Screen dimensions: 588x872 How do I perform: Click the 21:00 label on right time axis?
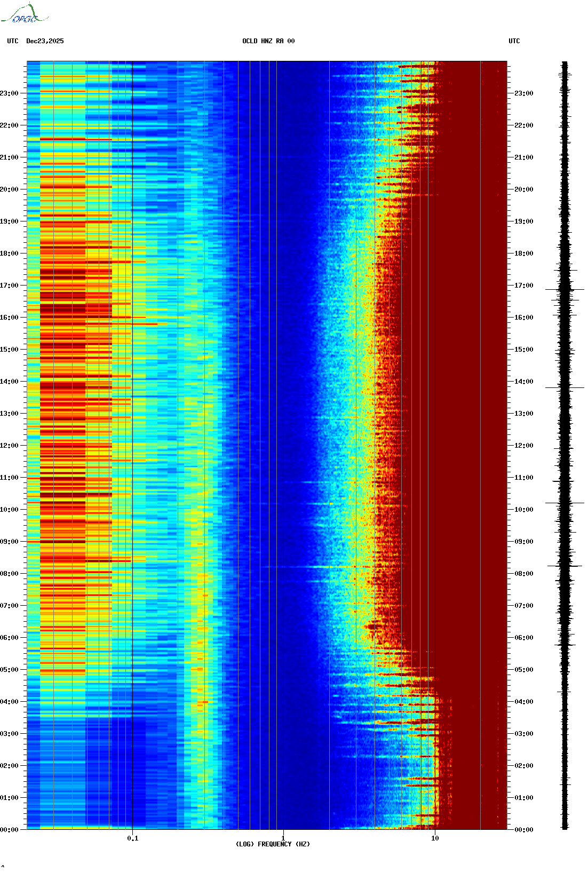(524, 157)
